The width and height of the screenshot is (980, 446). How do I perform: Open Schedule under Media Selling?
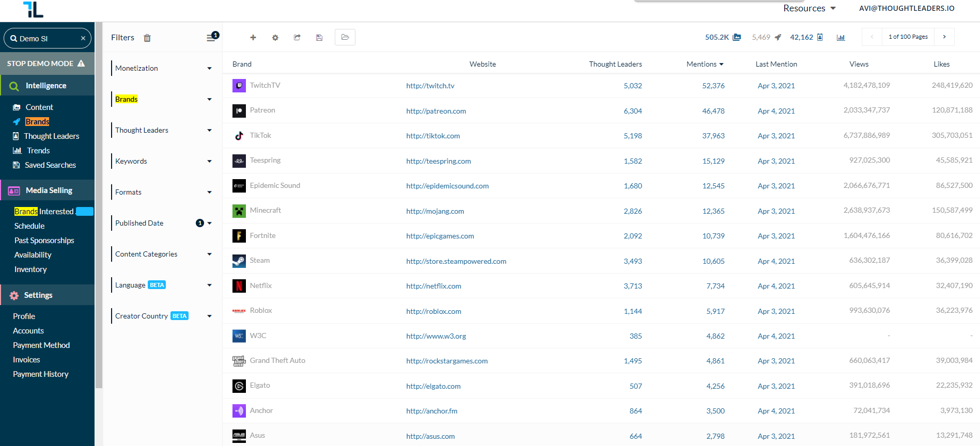coord(29,226)
